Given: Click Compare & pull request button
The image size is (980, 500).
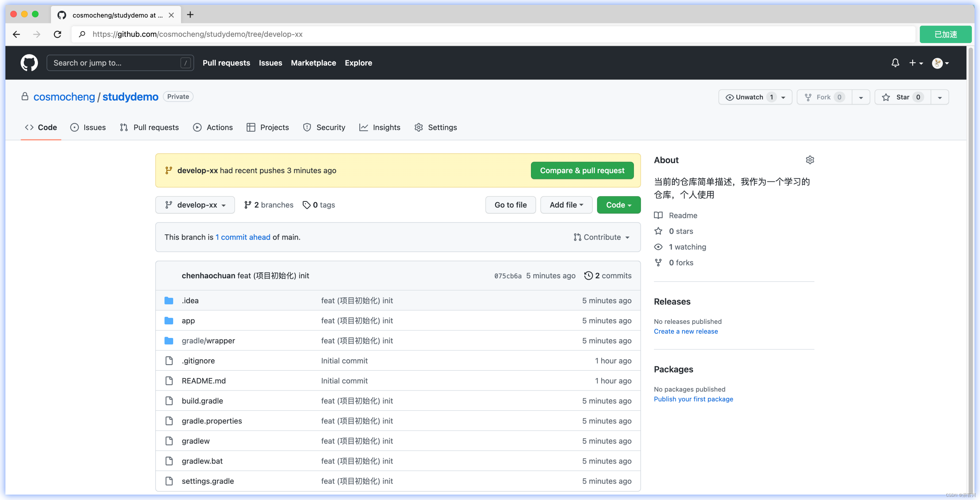Looking at the screenshot, I should point(582,170).
